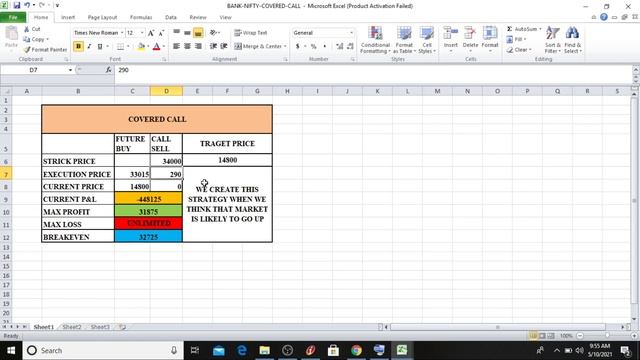Open the Insert ribbon tab

[x=68, y=17]
